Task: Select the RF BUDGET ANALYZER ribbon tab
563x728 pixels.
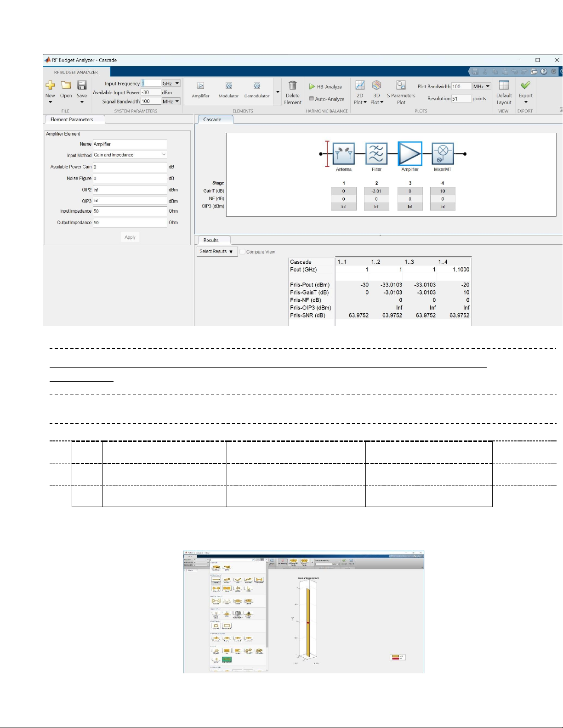Action: (x=76, y=72)
